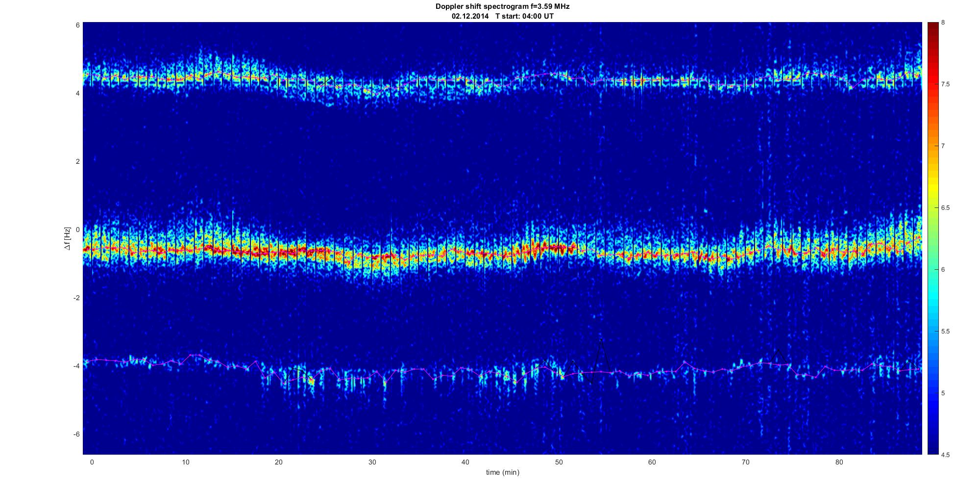
Task: Click the x-axis tick label '20'
Action: click(x=279, y=462)
